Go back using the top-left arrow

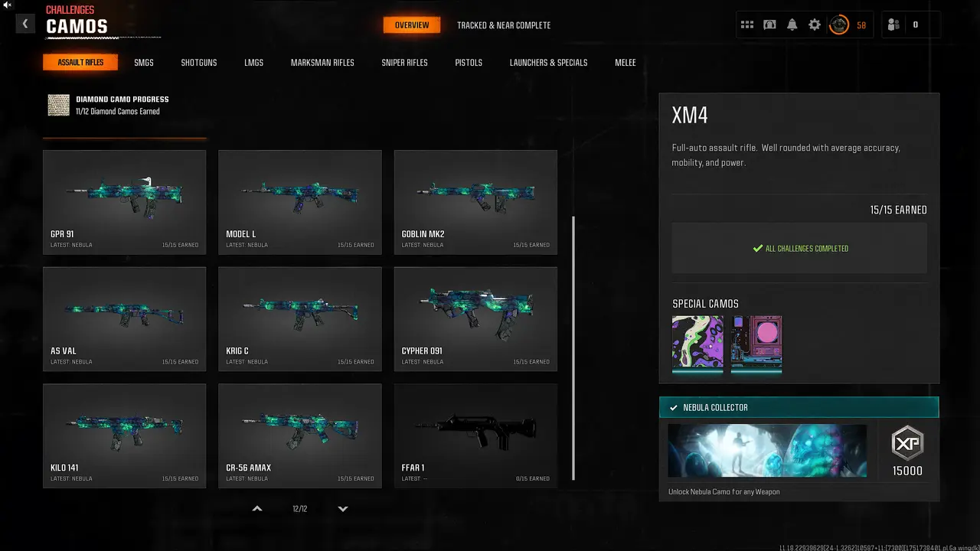pos(25,24)
